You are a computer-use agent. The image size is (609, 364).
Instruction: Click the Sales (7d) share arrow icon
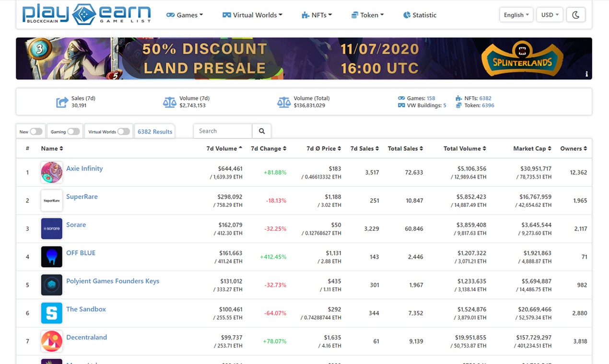tap(62, 102)
